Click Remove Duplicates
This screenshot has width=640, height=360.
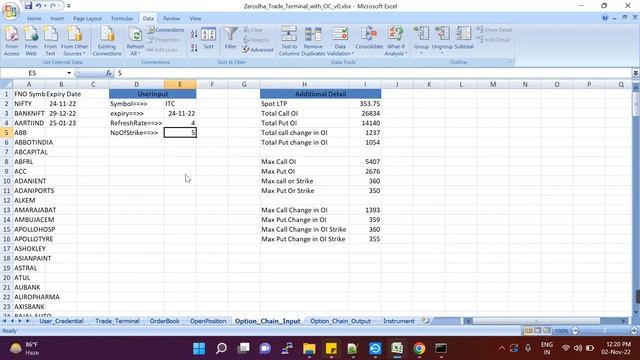[313, 41]
